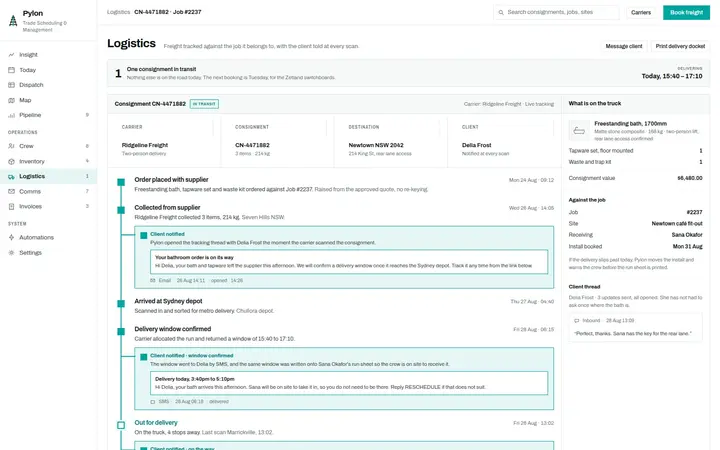This screenshot has width=720, height=450.
Task: Click the Today calendar icon
Action: (11, 70)
